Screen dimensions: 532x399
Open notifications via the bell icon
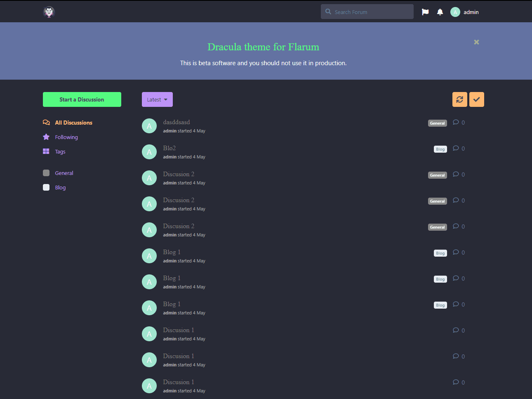pyautogui.click(x=440, y=12)
